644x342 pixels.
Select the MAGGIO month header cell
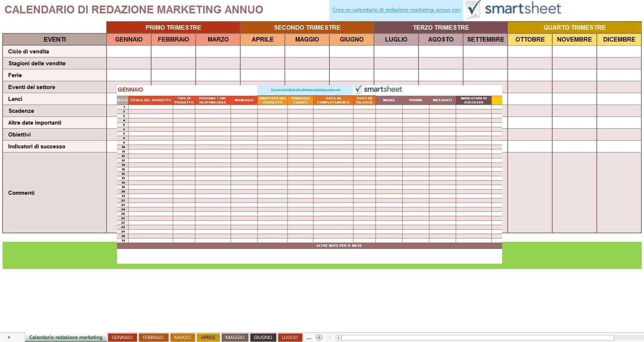(x=307, y=39)
